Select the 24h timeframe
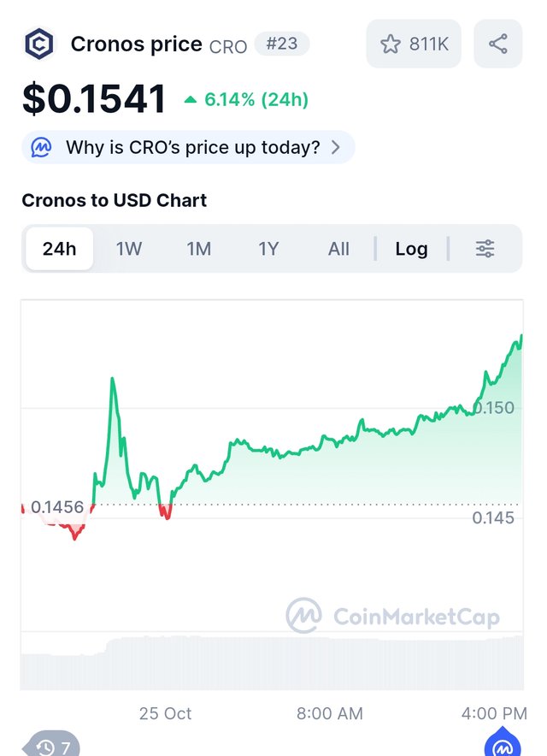 coord(59,249)
